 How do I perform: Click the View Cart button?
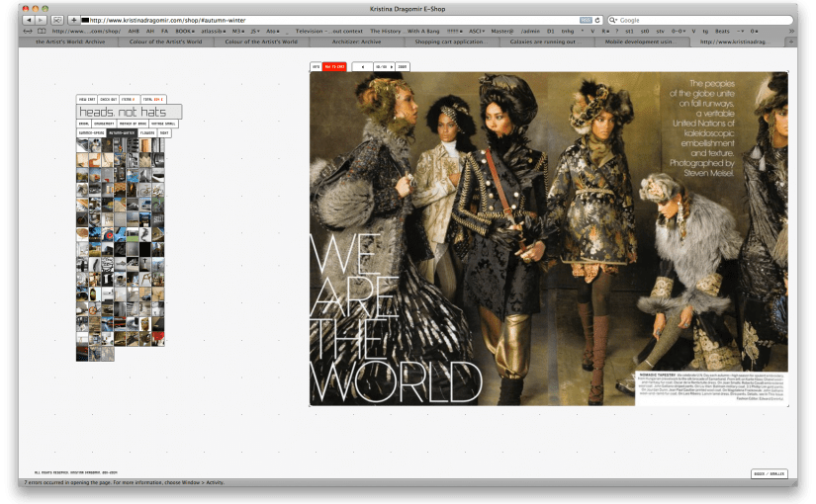(x=87, y=100)
